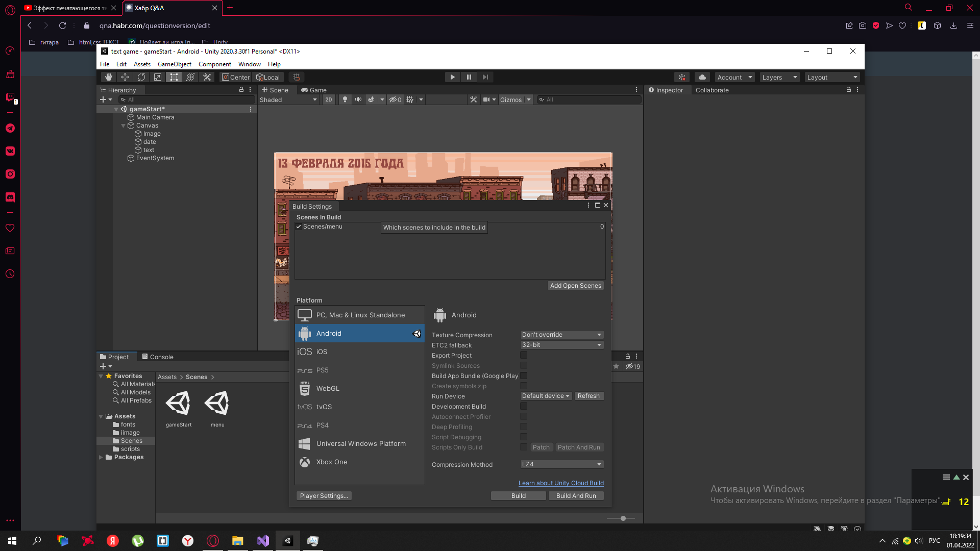Open the Component menu
The image size is (980, 551).
214,64
